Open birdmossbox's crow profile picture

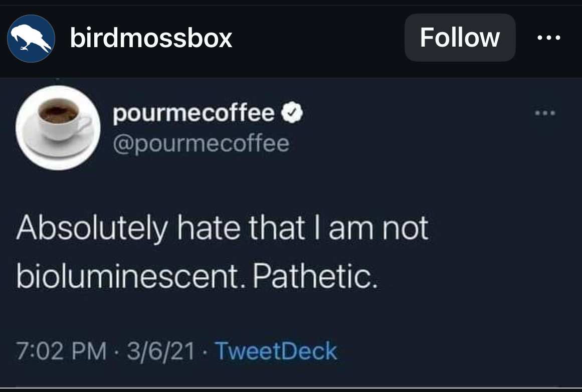[31, 39]
